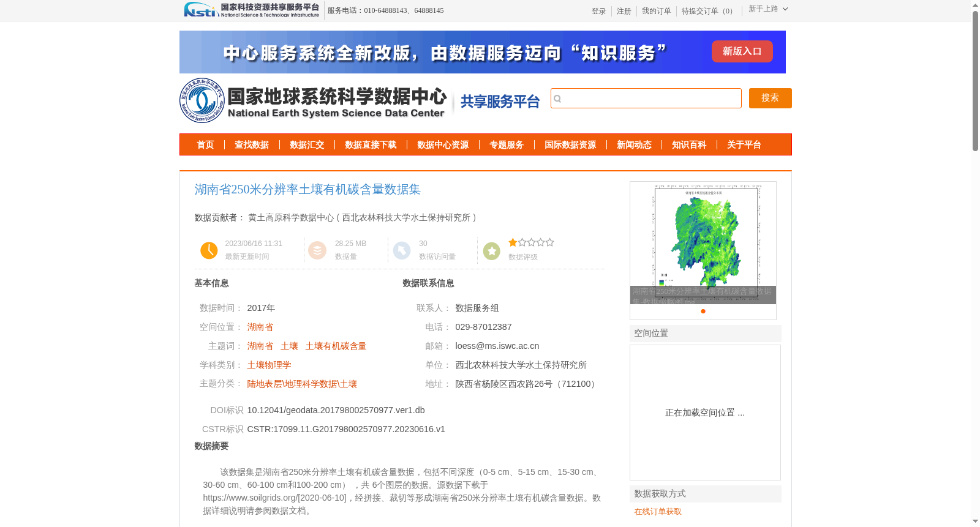980x527 pixels.
Task: Click the data access count icon
Action: 401,250
